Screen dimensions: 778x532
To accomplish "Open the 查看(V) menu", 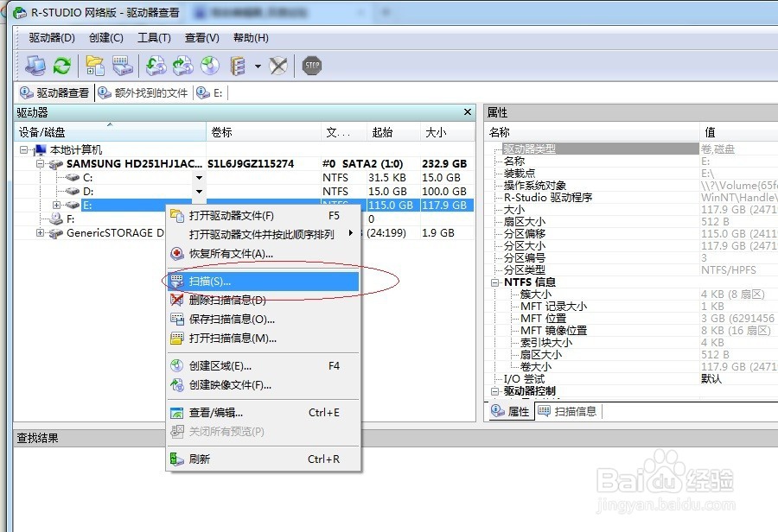I will coord(202,38).
